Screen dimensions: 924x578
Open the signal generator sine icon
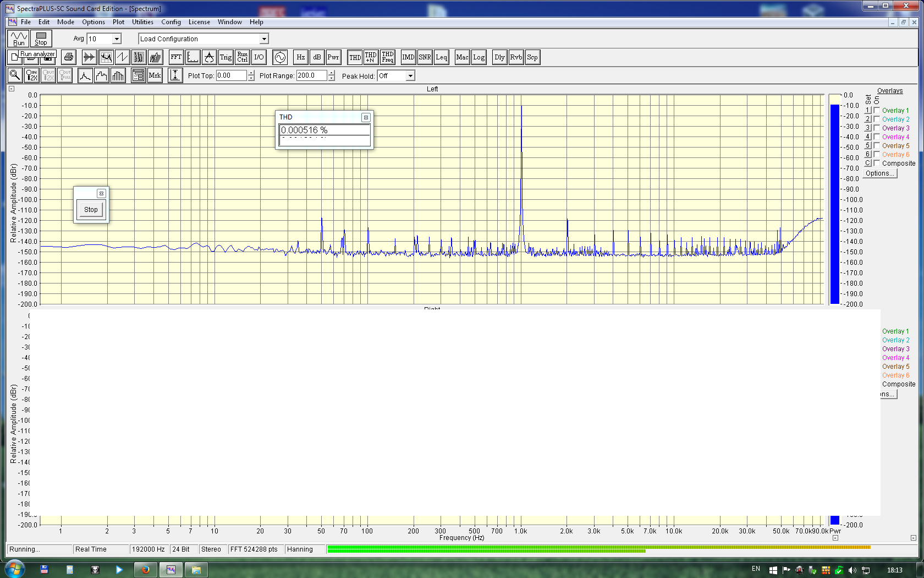pos(280,57)
